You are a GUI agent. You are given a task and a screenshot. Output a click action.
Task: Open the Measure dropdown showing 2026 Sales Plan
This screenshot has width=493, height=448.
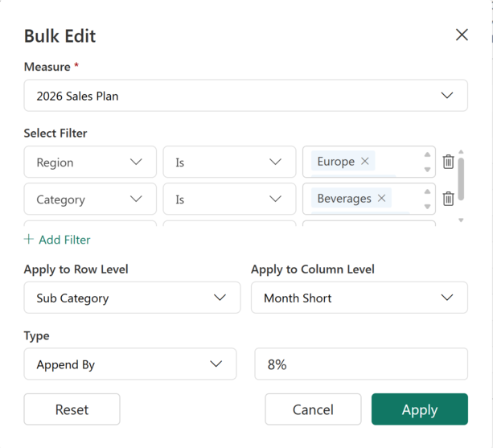coord(246,96)
